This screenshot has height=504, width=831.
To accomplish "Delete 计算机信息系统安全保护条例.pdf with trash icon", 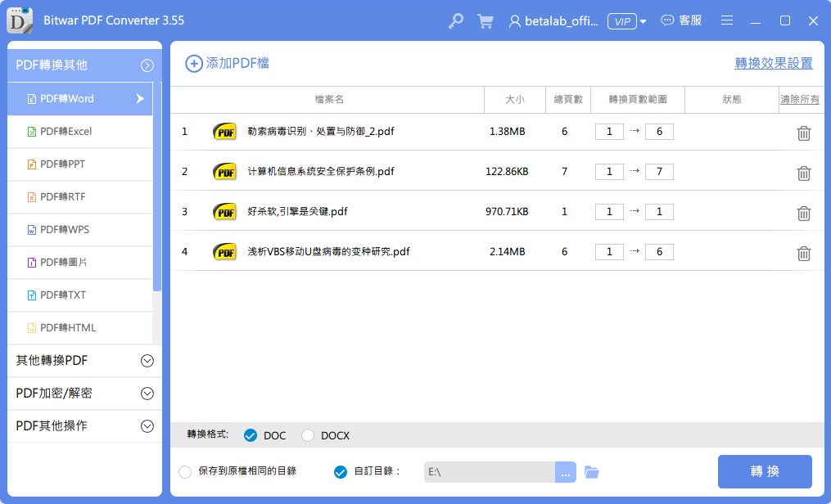I will [803, 173].
